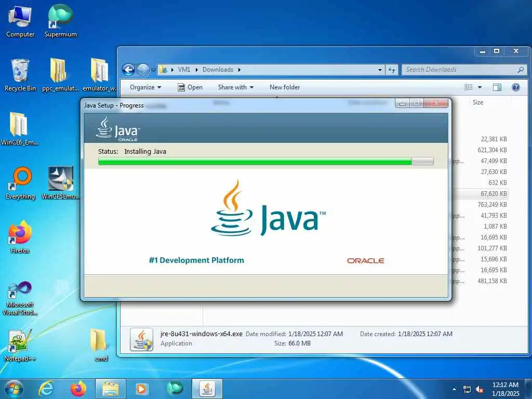532x399 pixels.
Task: Open the Computer desktop icon
Action: coord(20,21)
